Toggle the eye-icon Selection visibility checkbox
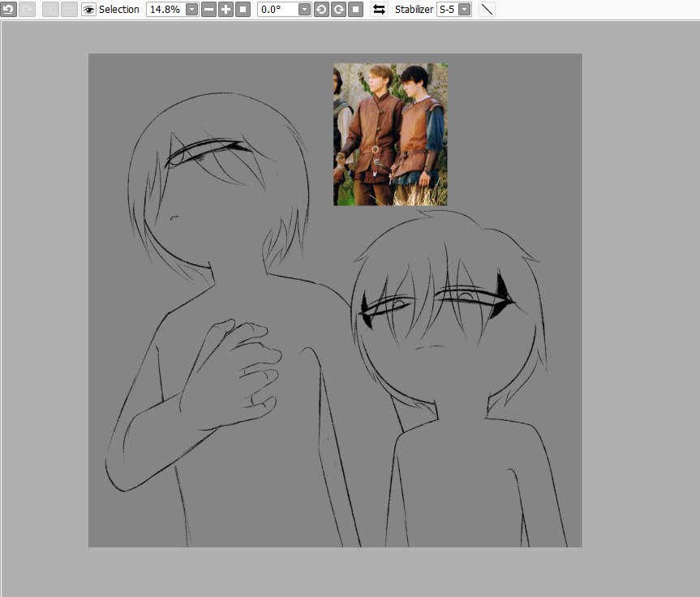Screen dimensions: 700x597 (88, 10)
